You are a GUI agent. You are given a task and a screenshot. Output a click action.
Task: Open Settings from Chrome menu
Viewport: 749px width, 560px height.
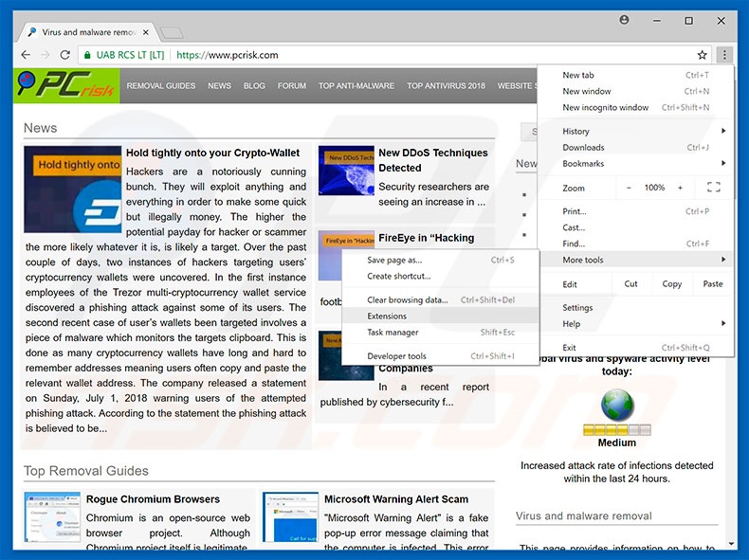tap(577, 308)
